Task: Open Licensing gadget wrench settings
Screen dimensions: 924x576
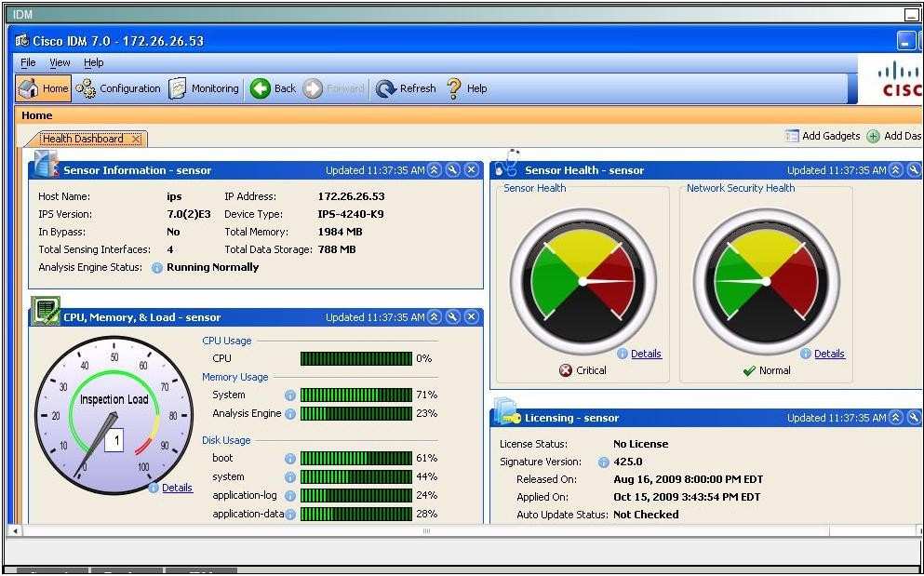Action: coord(914,418)
